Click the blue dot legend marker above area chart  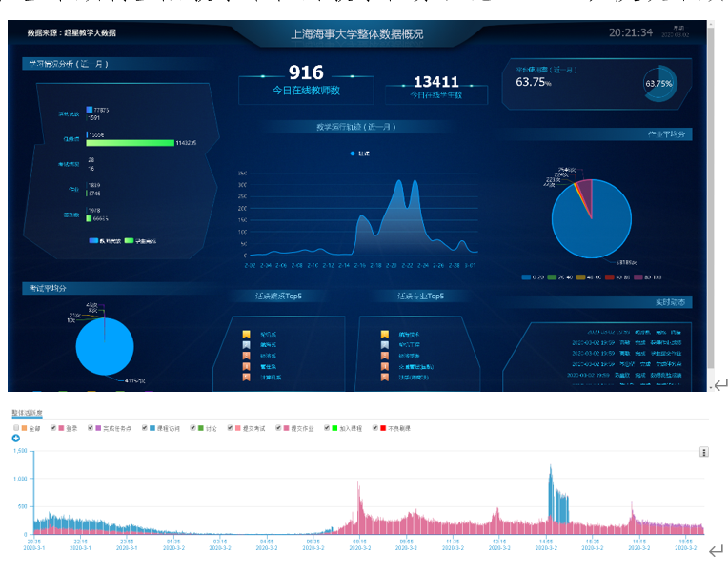(352, 153)
